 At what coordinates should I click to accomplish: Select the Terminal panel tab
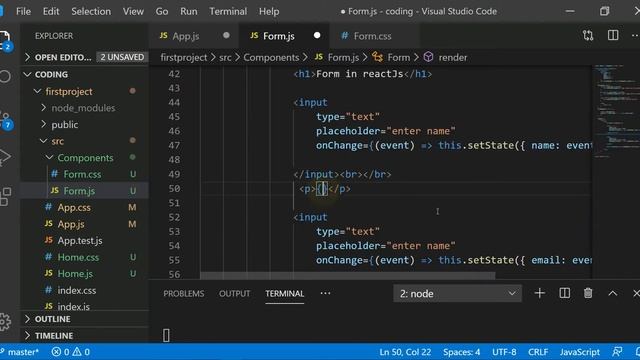point(284,293)
